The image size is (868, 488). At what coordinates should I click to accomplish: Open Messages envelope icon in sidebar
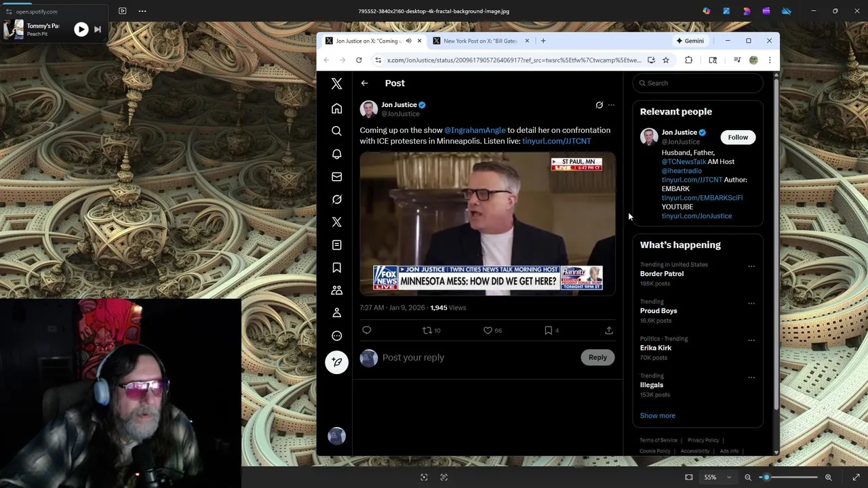[x=336, y=176]
